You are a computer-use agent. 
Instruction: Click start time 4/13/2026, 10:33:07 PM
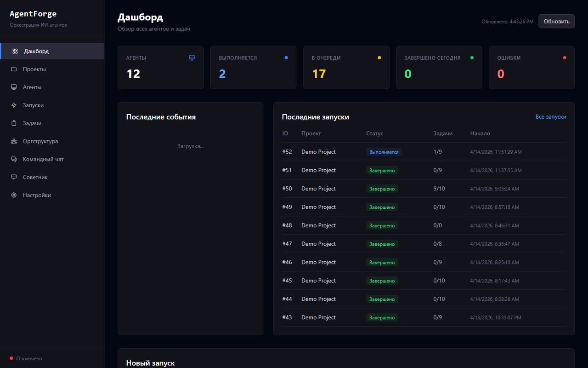point(496,317)
